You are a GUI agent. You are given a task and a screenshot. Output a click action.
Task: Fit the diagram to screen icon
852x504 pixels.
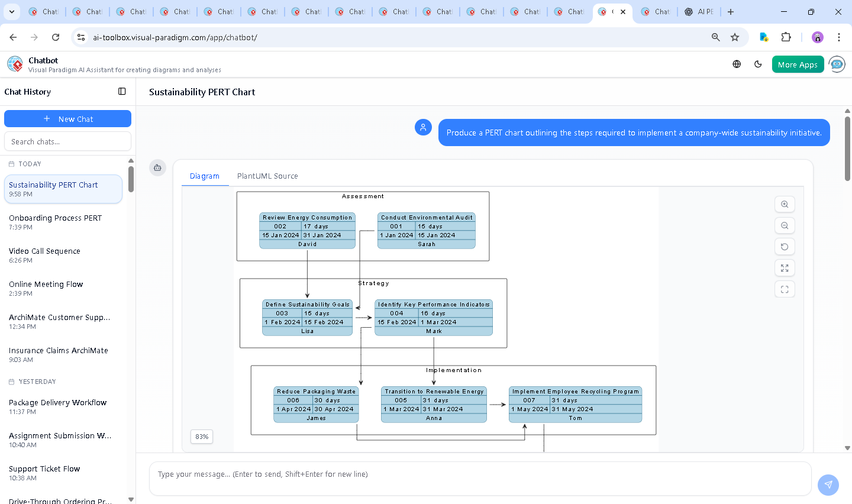785,268
